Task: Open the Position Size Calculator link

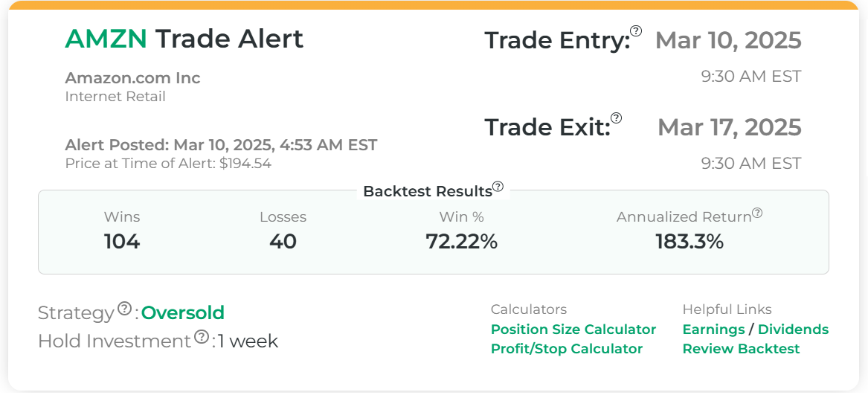Action: click(573, 330)
